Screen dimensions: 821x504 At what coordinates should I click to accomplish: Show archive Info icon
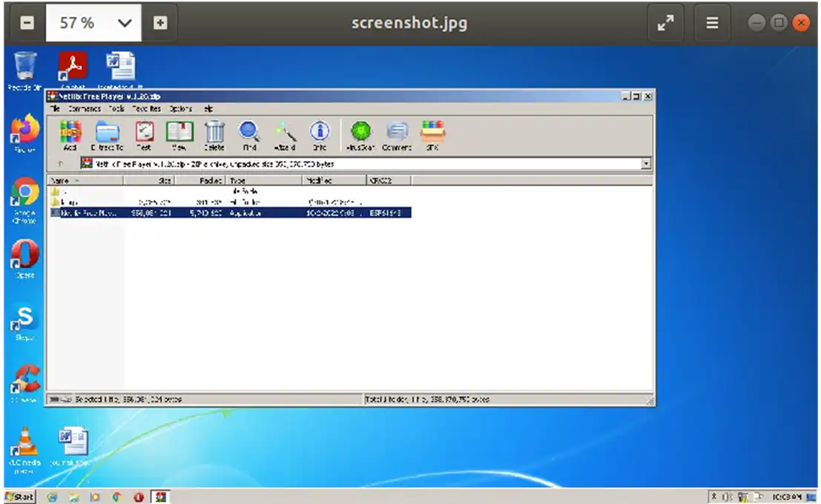[320, 136]
